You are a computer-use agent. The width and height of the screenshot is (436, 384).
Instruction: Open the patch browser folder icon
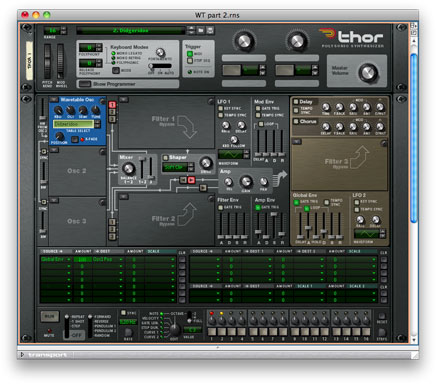[x=200, y=30]
